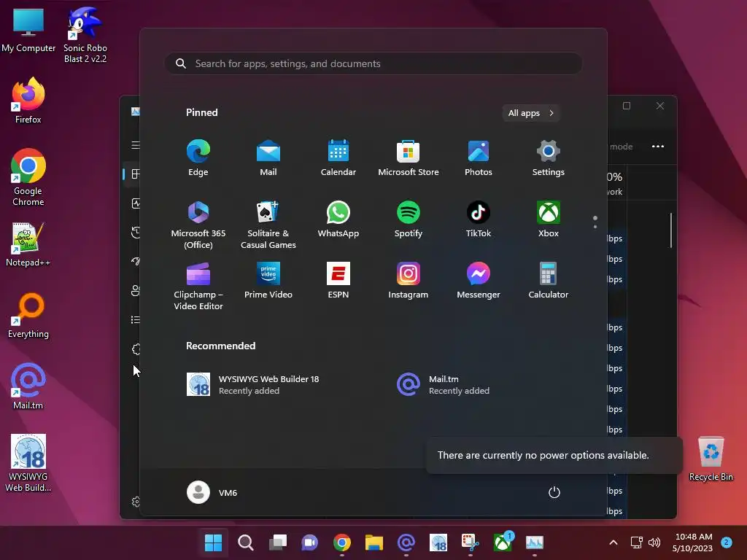Switch to Task Manager on taskbar
The width and height of the screenshot is (747, 560).
(x=535, y=542)
